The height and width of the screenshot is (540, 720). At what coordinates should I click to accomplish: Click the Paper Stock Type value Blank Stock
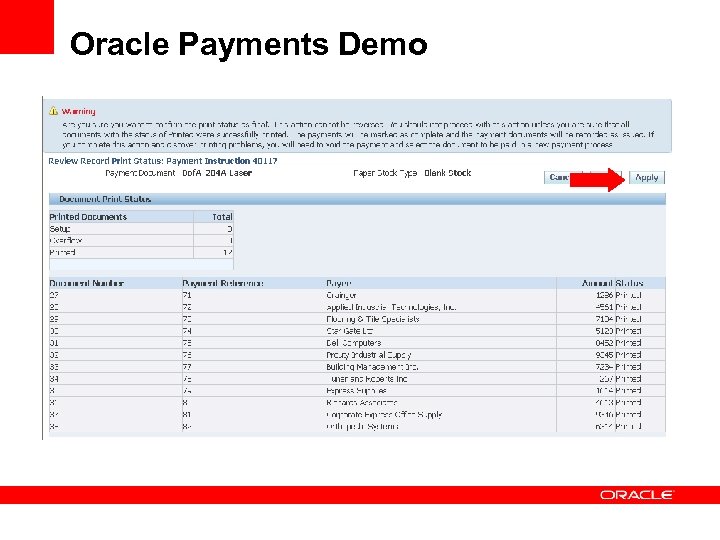point(448,173)
